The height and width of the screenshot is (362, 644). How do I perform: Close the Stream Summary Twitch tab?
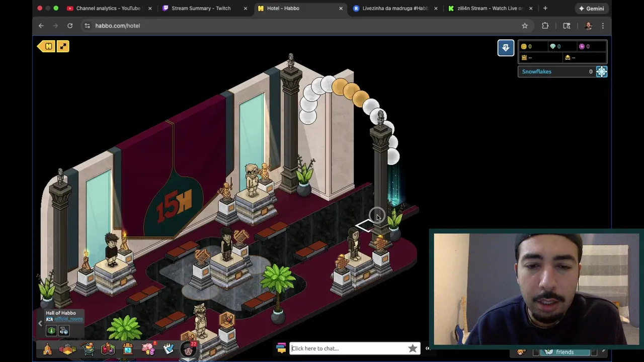pos(245,8)
